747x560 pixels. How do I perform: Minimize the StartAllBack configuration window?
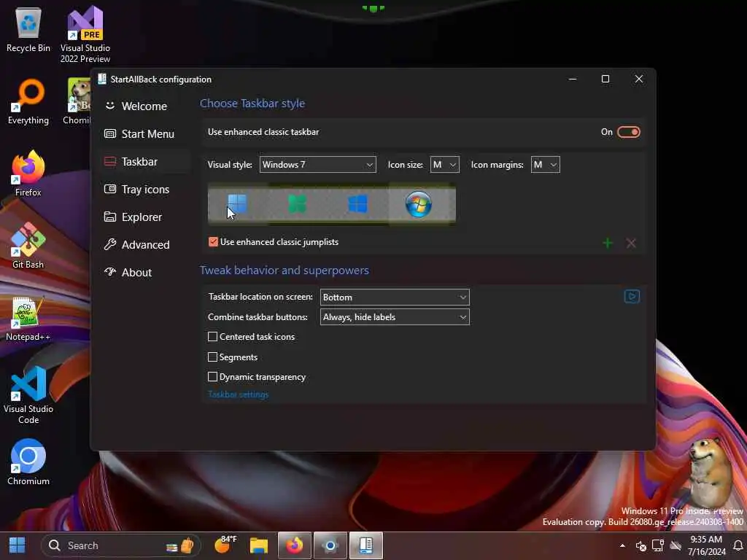point(573,79)
